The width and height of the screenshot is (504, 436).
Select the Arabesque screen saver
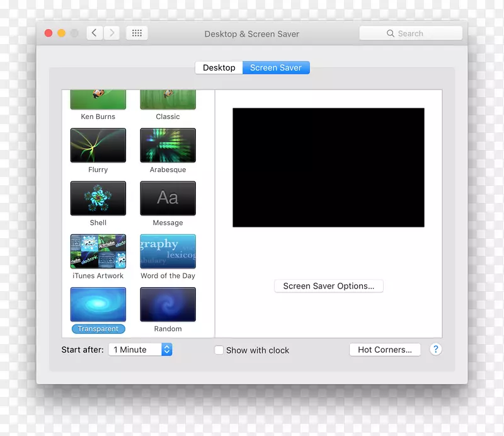[168, 145]
